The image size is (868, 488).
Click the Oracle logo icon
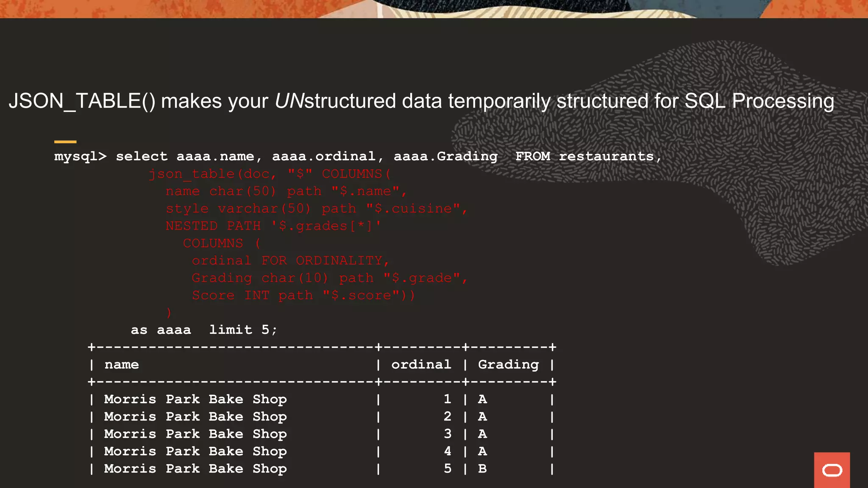coord(832,470)
